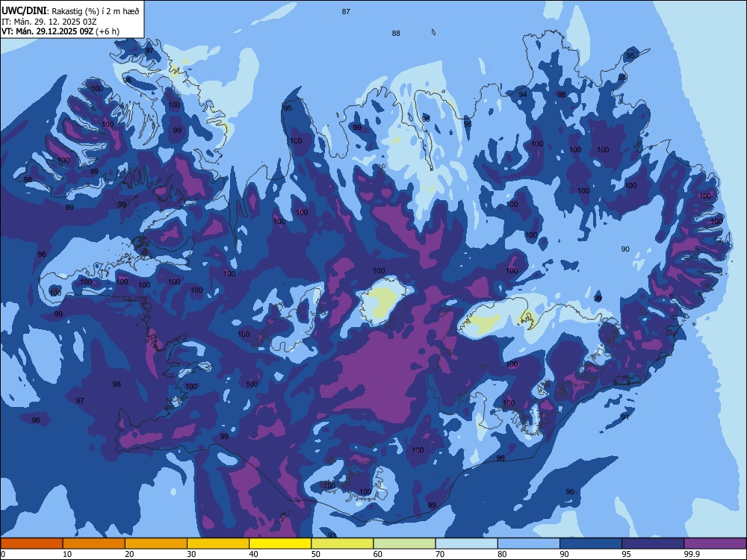Choose the light green 60–70 legend swatch
Viewport: 747px width, 560px height.
tap(404, 544)
